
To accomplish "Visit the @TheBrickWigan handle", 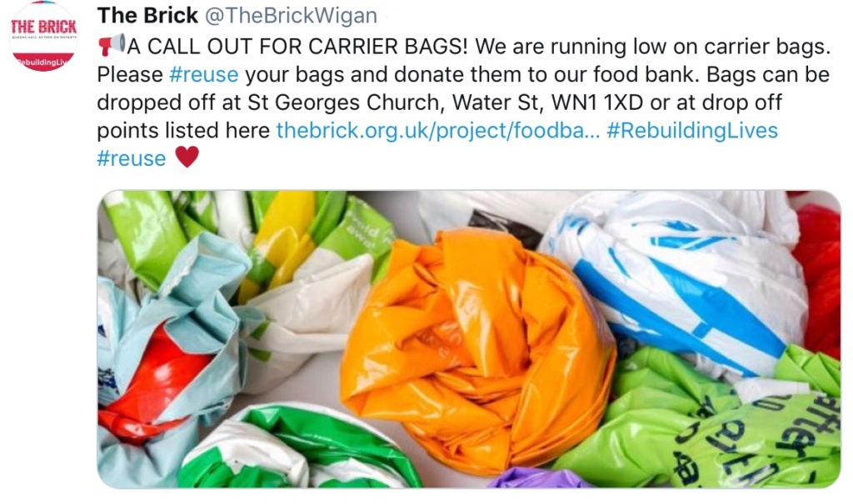I will [x=291, y=16].
